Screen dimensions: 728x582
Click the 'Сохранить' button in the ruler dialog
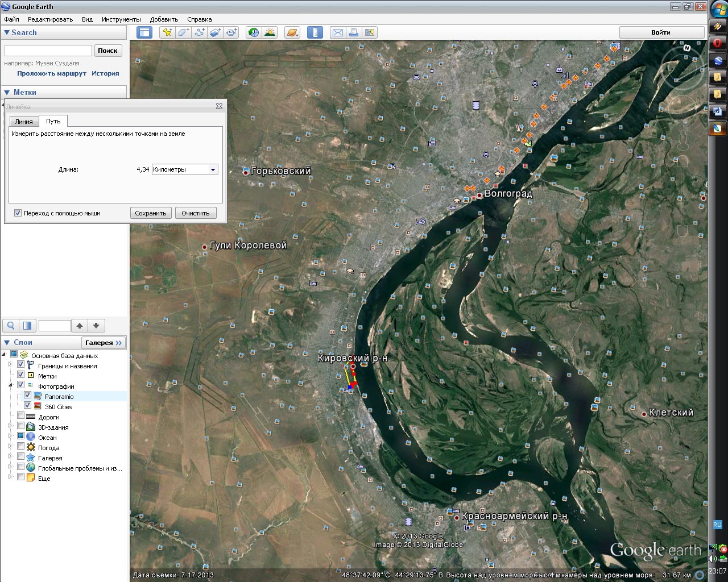pos(151,213)
